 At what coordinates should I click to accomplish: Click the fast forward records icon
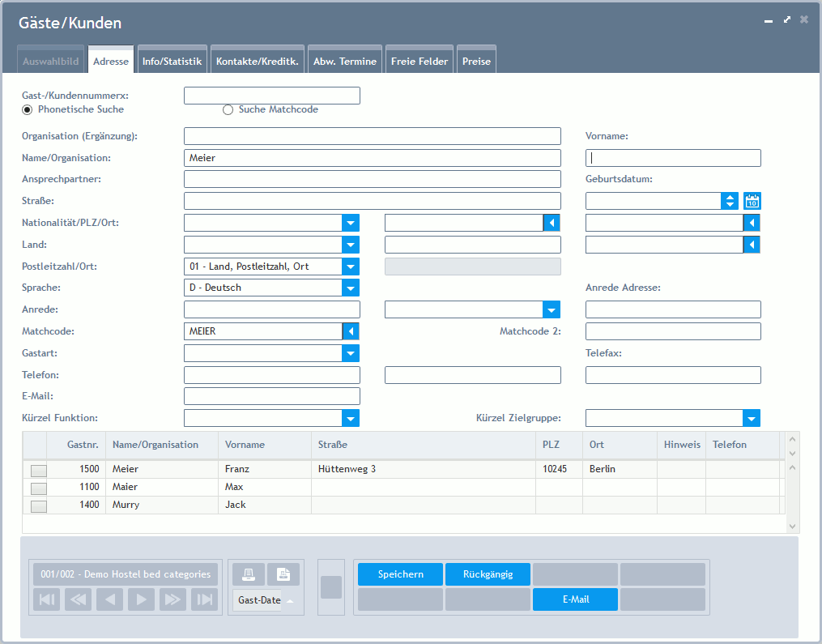172,599
